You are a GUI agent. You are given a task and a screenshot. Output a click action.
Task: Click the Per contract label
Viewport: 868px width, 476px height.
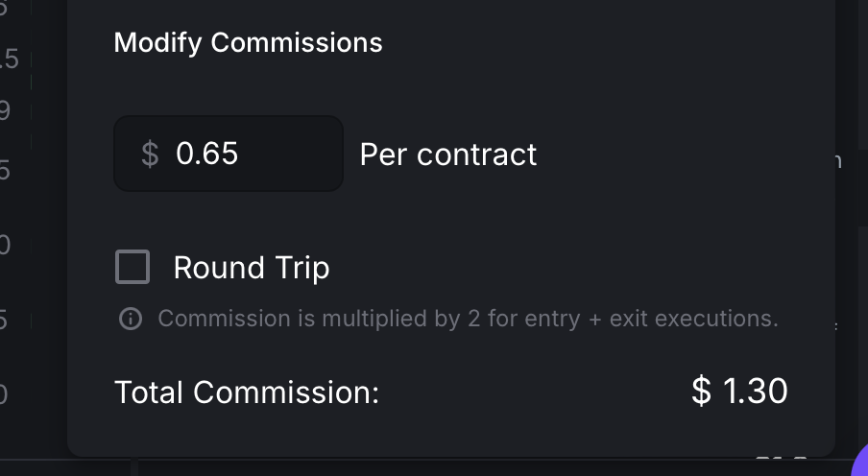pos(447,155)
